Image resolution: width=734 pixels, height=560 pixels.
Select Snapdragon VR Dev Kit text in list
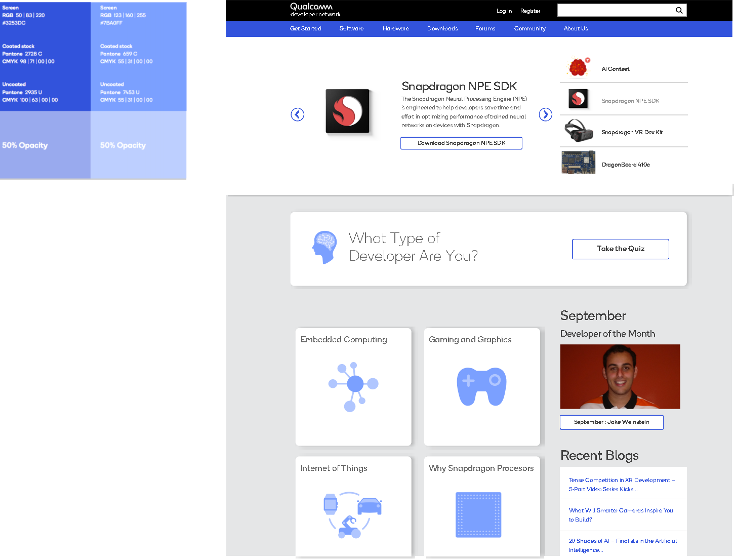pos(632,132)
